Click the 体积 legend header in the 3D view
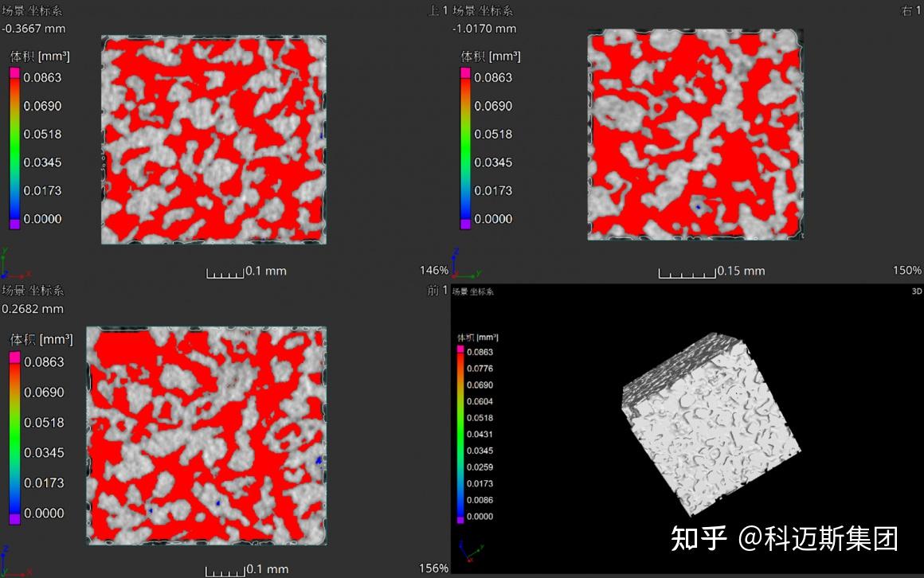The image size is (924, 578). click(476, 336)
